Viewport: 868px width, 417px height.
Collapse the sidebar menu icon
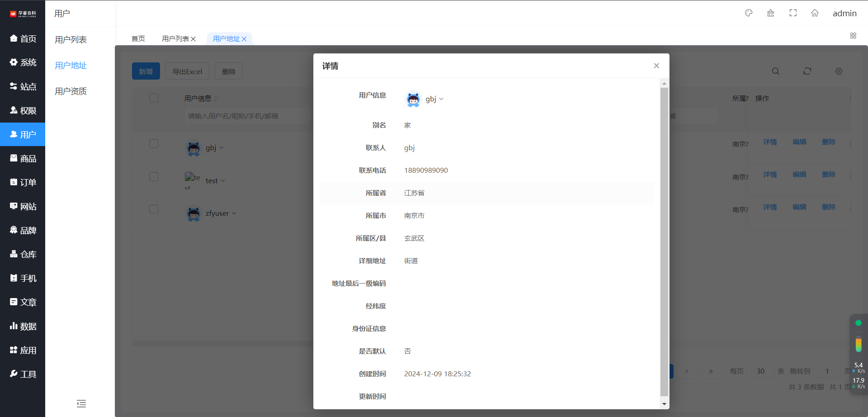coord(81,403)
